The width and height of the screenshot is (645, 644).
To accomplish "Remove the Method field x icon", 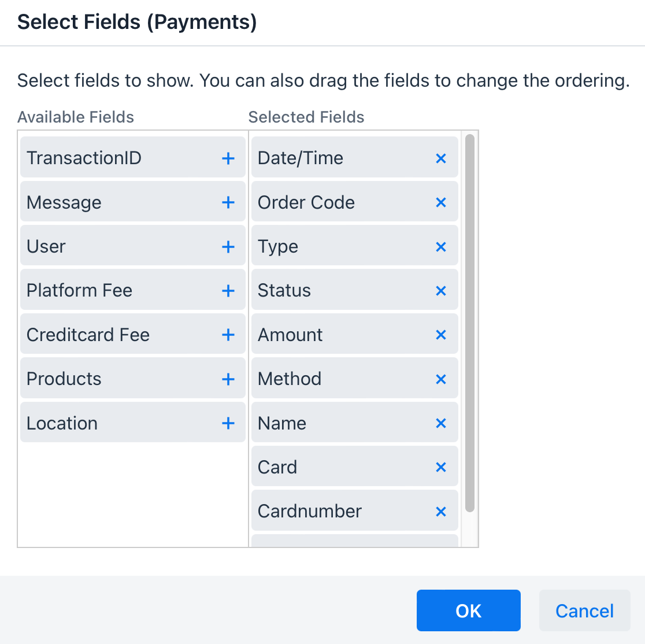I will 441,379.
